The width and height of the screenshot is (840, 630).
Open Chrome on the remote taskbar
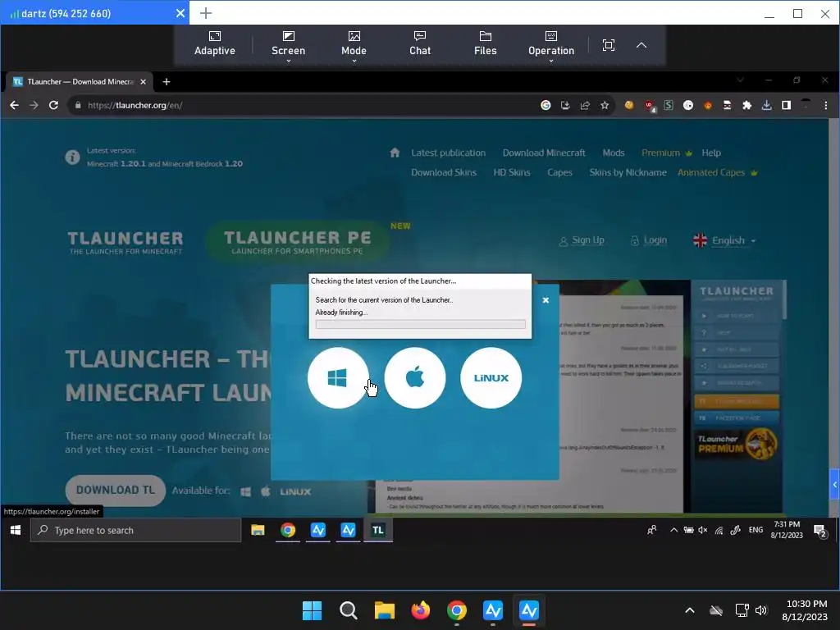tap(288, 530)
